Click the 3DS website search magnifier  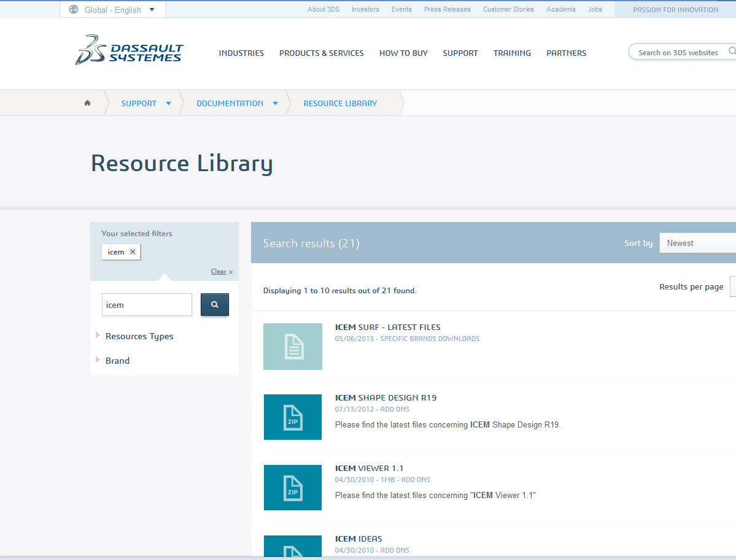pos(732,52)
